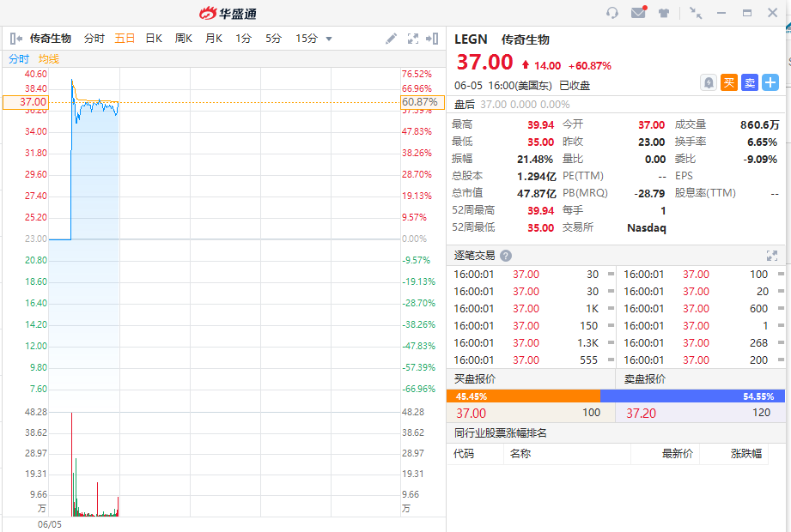The image size is (791, 532).
Task: Open the messages envelope icon
Action: pos(638,13)
